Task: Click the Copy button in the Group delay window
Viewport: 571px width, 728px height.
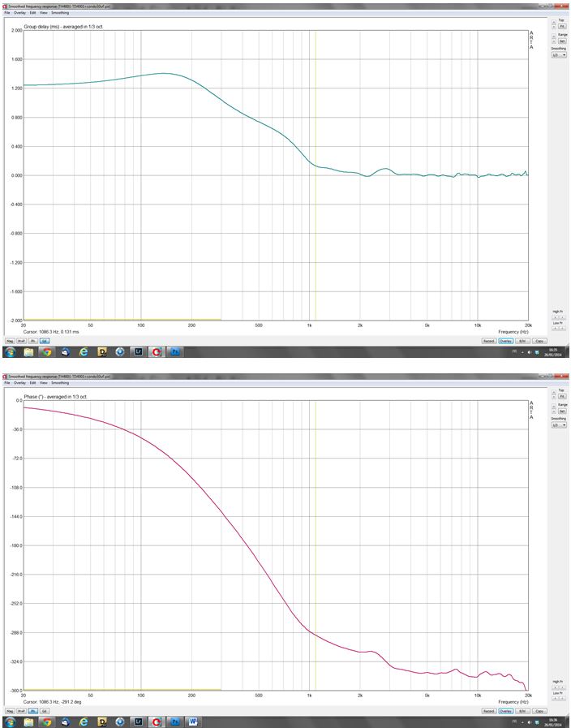Action: [x=539, y=341]
